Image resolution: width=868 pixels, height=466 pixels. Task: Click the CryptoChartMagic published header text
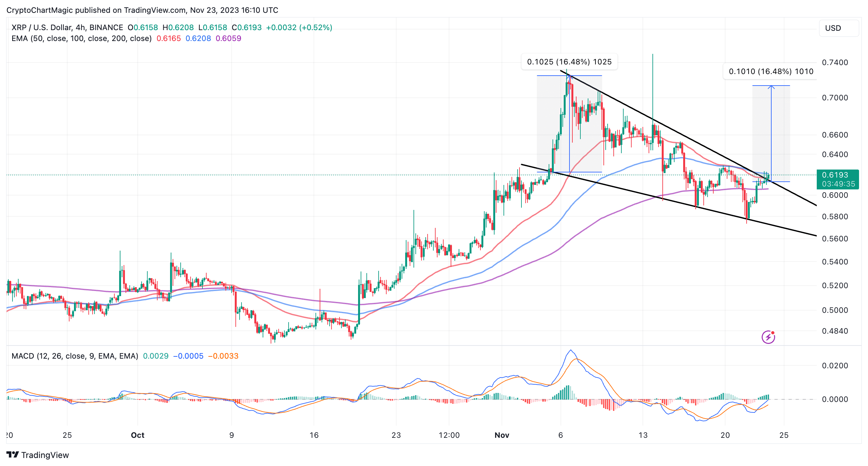(x=142, y=10)
